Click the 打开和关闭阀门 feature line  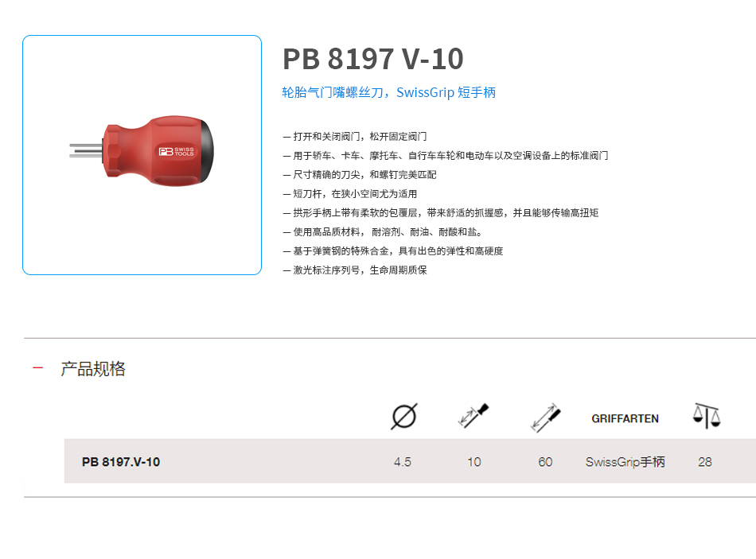click(355, 137)
